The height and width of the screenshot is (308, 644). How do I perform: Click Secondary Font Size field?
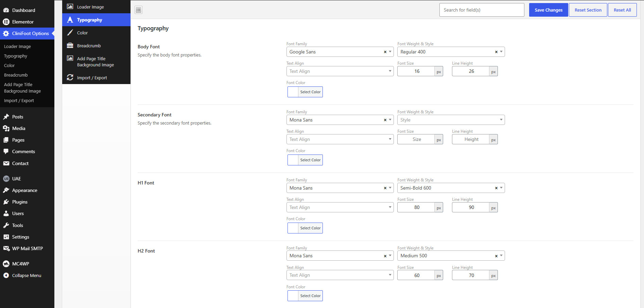[416, 139]
